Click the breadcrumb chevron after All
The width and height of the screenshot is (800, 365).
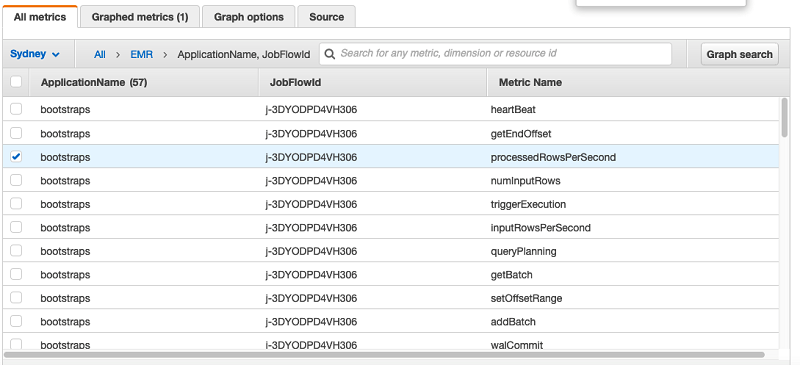(x=118, y=54)
